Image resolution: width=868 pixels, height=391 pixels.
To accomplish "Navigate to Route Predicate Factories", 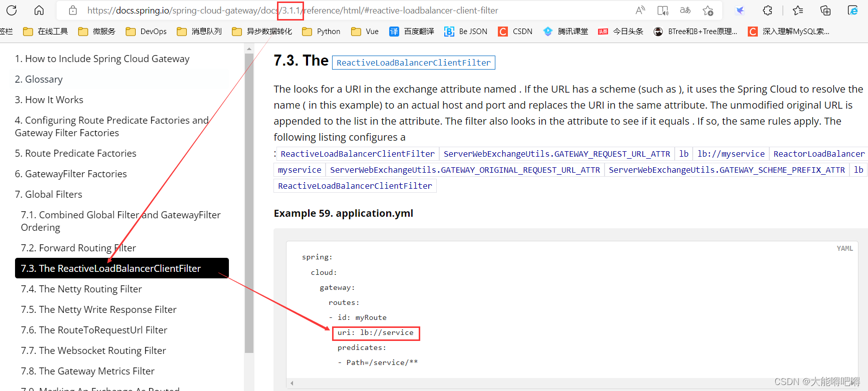I will point(76,153).
